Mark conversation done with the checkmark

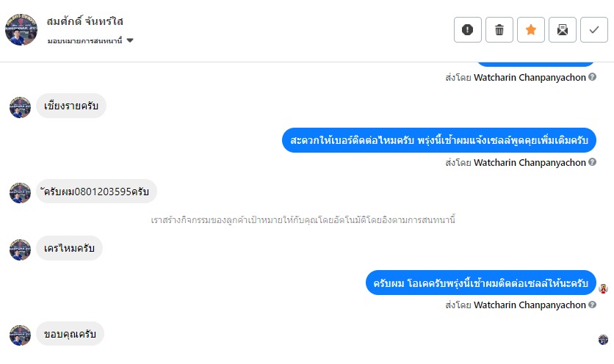(x=594, y=29)
